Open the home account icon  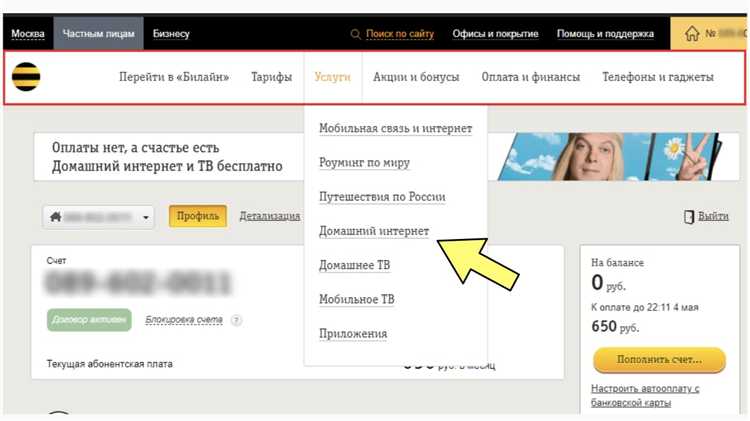tap(692, 34)
